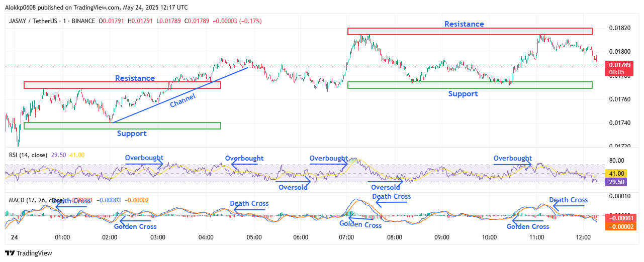This screenshot has width=644, height=262.
Task: Select the low value L0.01789 in the legend
Action: [x=169, y=21]
